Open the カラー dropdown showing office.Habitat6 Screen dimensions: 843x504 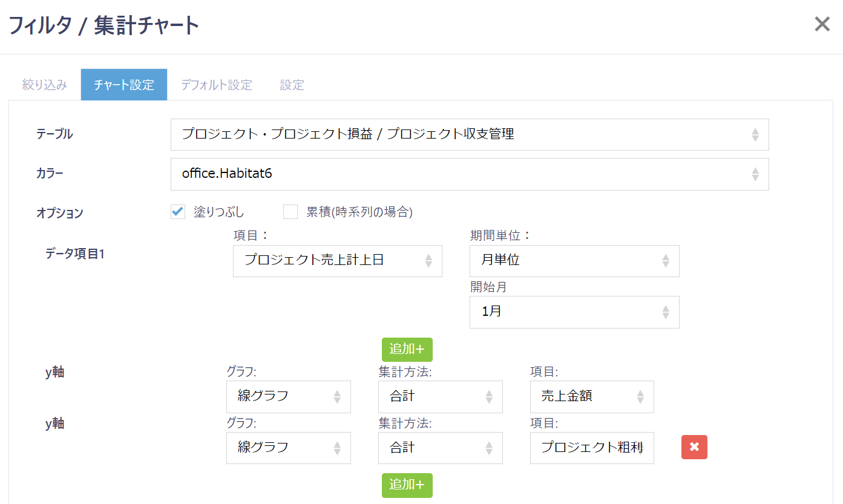coord(469,174)
